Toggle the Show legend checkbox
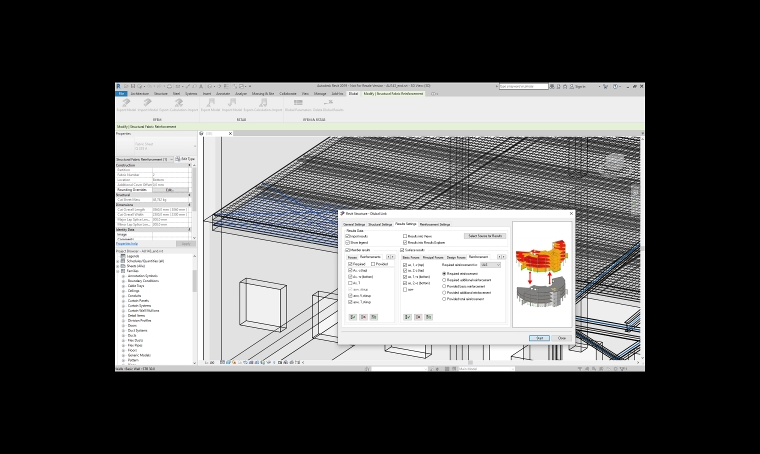Image resolution: width=760 pixels, height=454 pixels. [348, 242]
